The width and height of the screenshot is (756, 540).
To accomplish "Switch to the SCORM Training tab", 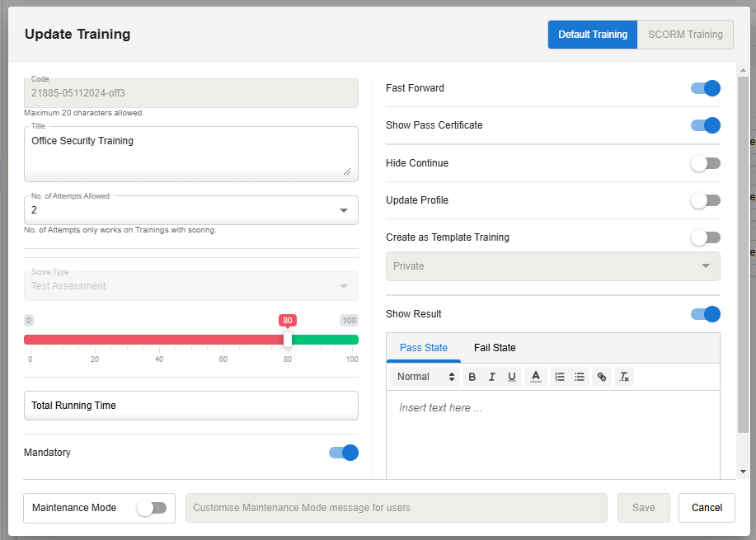I will coord(685,35).
